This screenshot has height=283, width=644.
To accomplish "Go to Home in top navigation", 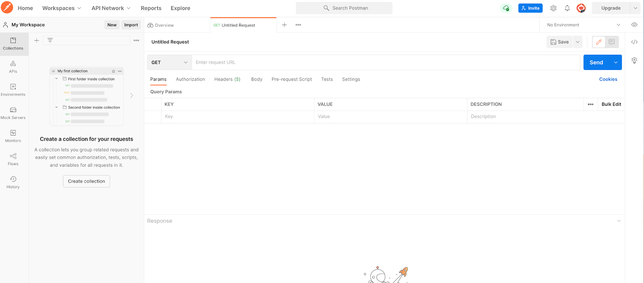I will pos(25,8).
